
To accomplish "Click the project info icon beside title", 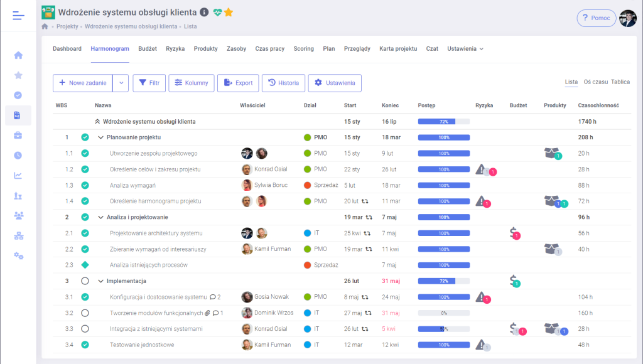I will click(x=203, y=12).
